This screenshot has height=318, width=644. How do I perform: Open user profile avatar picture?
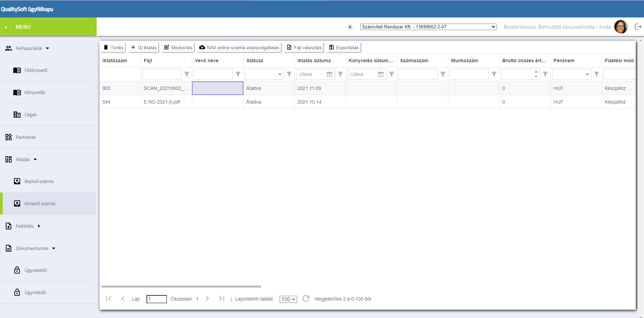621,27
